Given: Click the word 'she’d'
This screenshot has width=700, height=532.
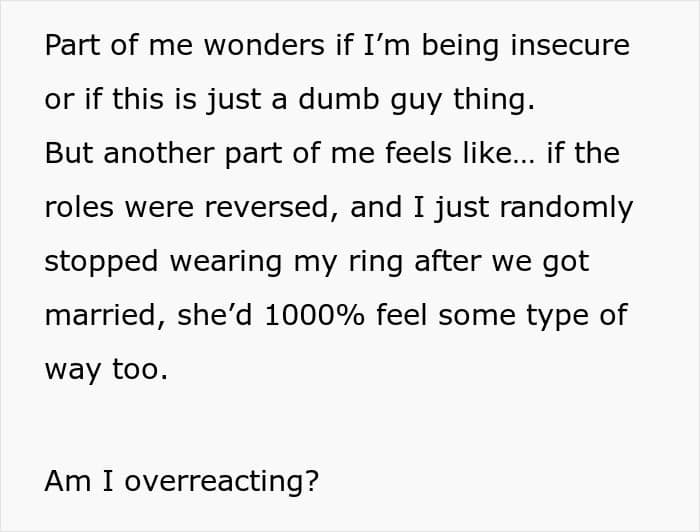Looking at the screenshot, I should 215,315.
